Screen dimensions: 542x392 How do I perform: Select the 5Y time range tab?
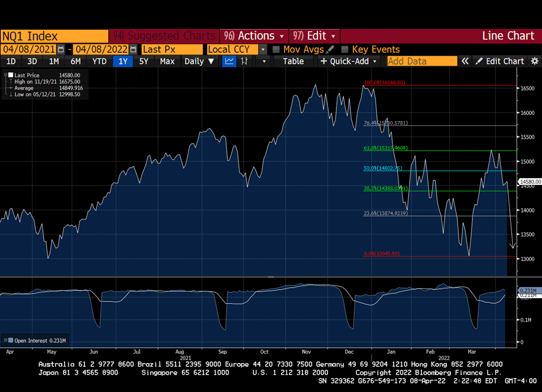143,61
